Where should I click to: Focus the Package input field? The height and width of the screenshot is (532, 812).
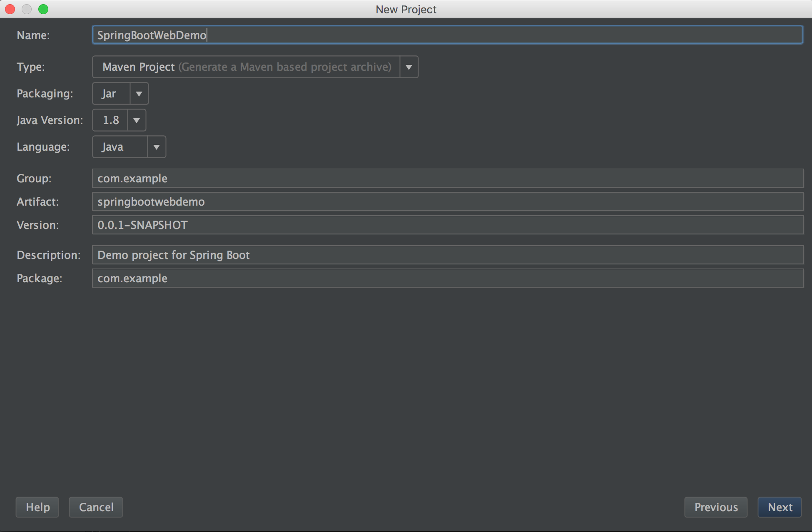[448, 278]
